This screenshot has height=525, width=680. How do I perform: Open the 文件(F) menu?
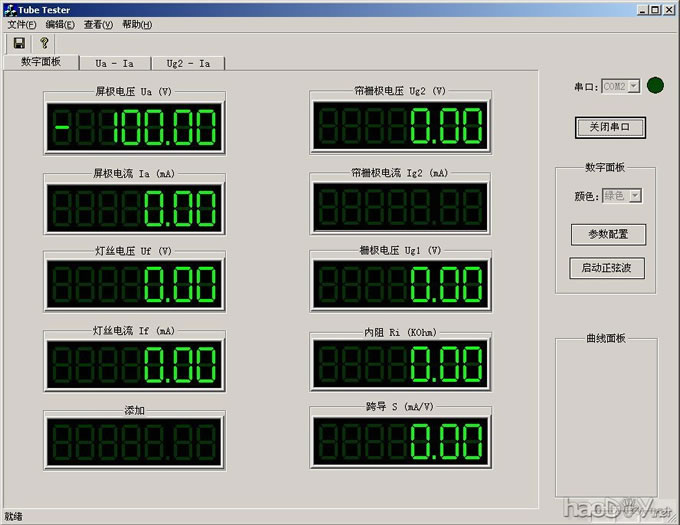point(22,24)
